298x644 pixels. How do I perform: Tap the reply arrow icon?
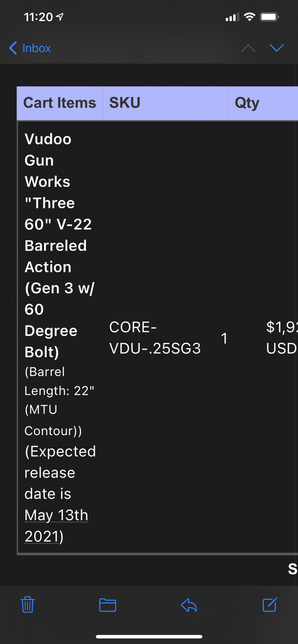[x=189, y=605]
